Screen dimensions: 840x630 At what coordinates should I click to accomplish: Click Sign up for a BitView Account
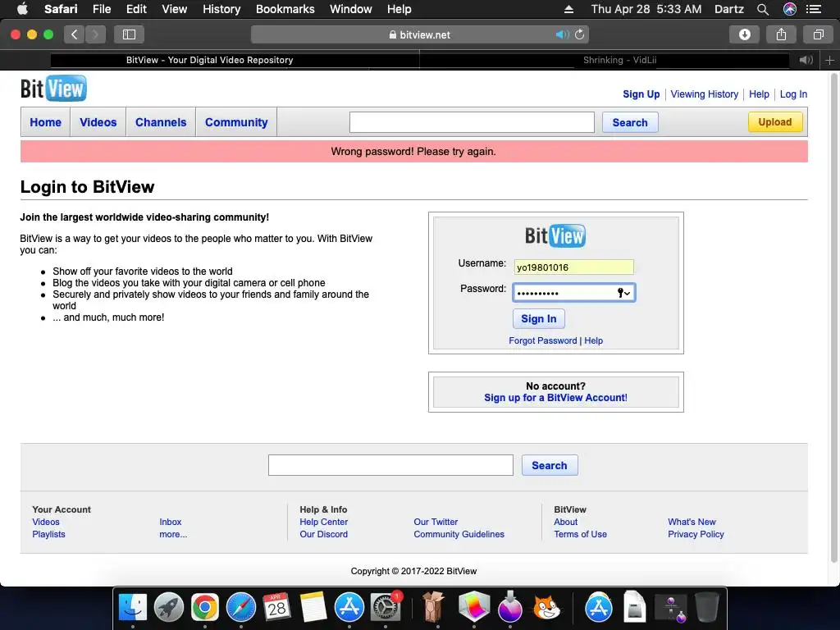(x=555, y=398)
